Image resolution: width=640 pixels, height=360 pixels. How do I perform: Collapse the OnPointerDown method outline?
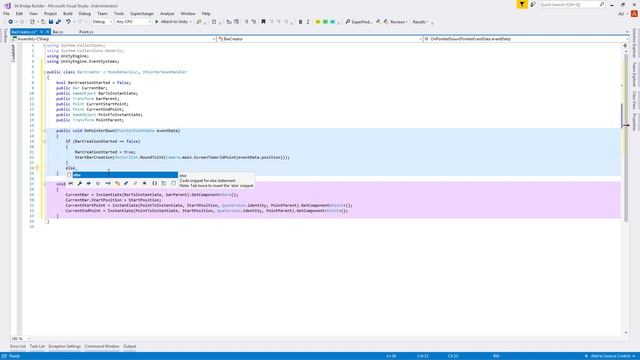tap(44, 131)
